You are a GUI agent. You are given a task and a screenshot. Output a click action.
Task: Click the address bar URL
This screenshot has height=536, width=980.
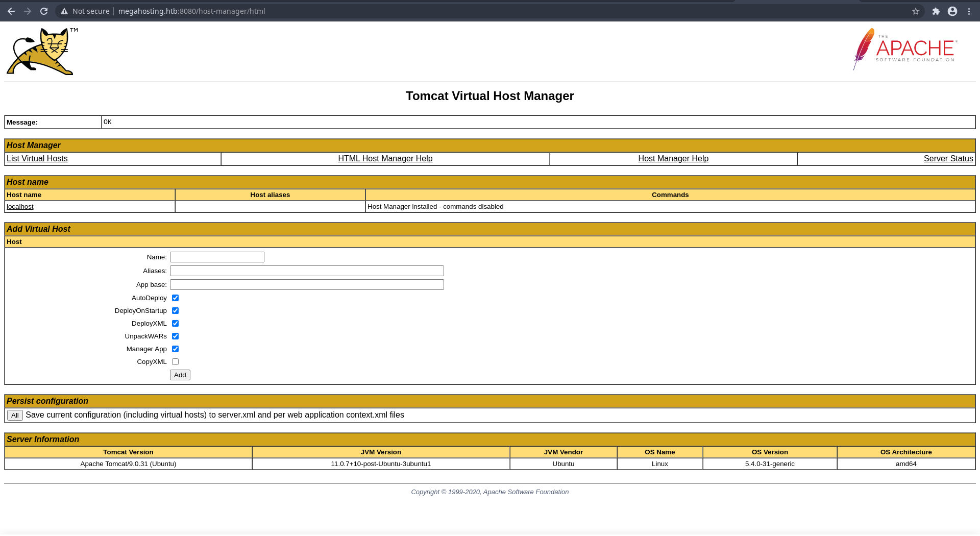[x=191, y=11]
